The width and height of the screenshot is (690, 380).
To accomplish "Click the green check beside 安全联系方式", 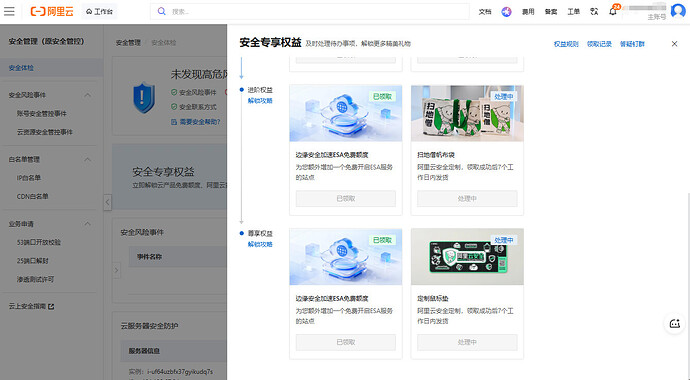I will coord(174,107).
